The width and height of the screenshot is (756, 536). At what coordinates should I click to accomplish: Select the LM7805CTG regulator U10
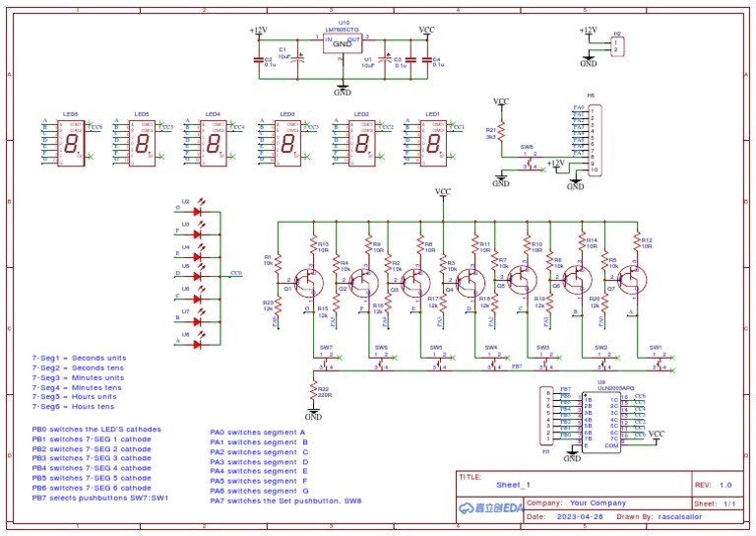point(343,44)
